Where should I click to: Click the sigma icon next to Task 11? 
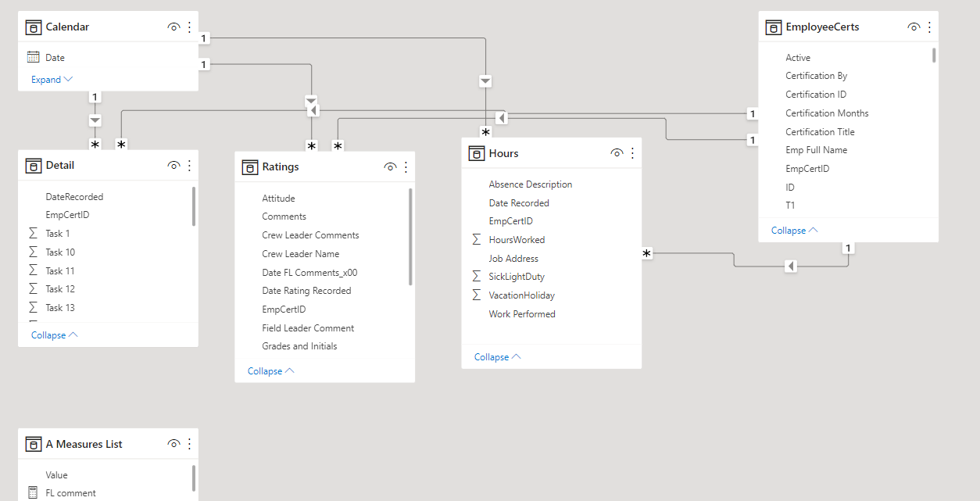pyautogui.click(x=33, y=270)
